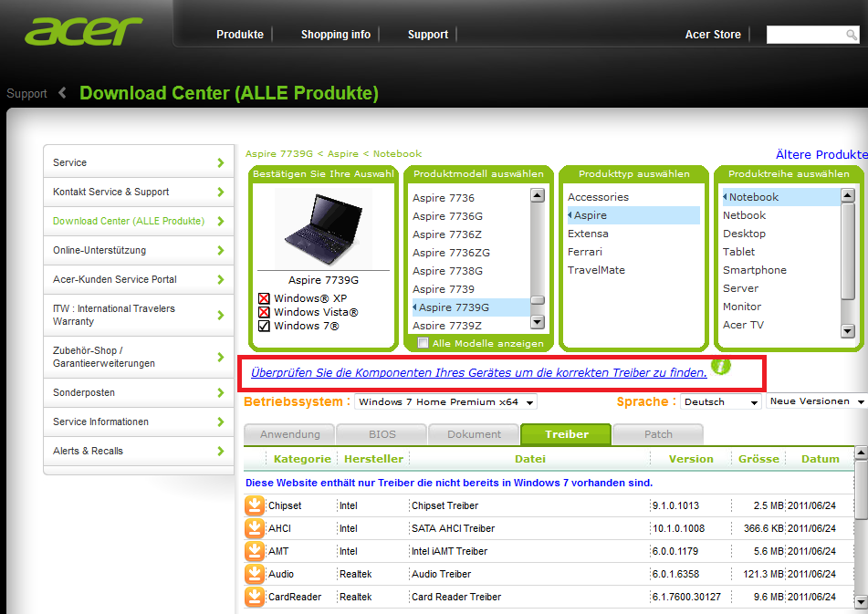Image resolution: width=868 pixels, height=614 pixels.
Task: Click Notebook in breadcrumb path
Action: 397,154
